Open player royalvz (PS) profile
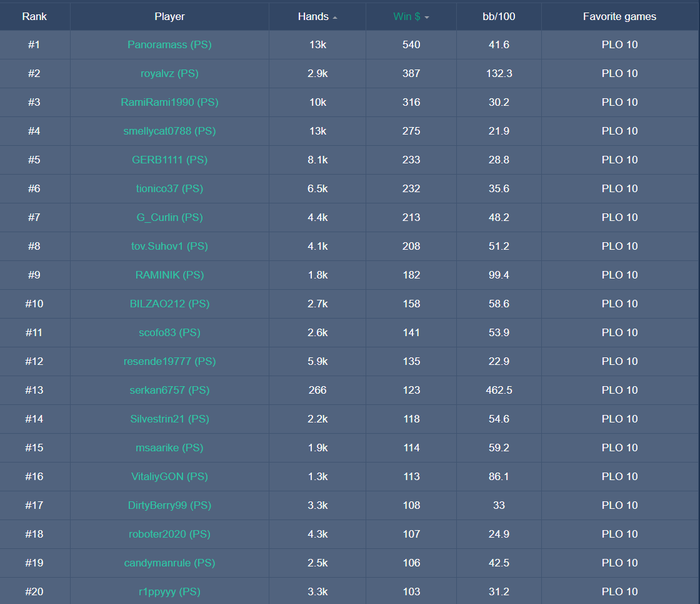Viewport: 700px width, 604px height. click(x=170, y=73)
